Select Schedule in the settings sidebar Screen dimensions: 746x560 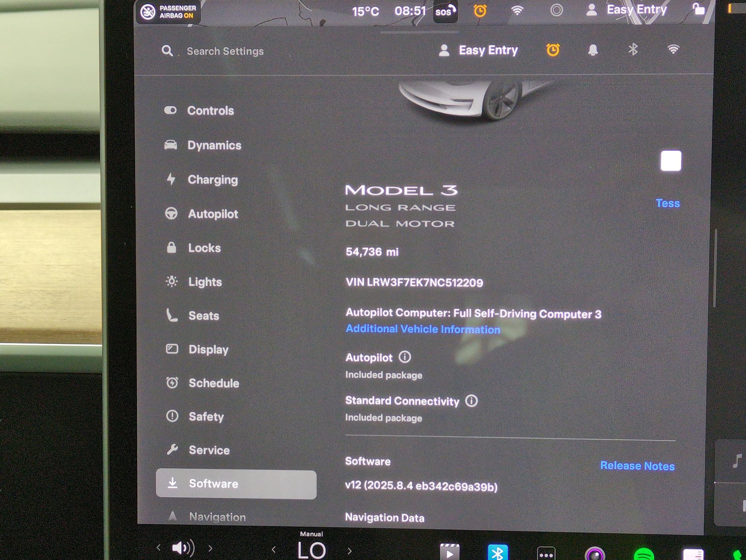tap(203, 383)
